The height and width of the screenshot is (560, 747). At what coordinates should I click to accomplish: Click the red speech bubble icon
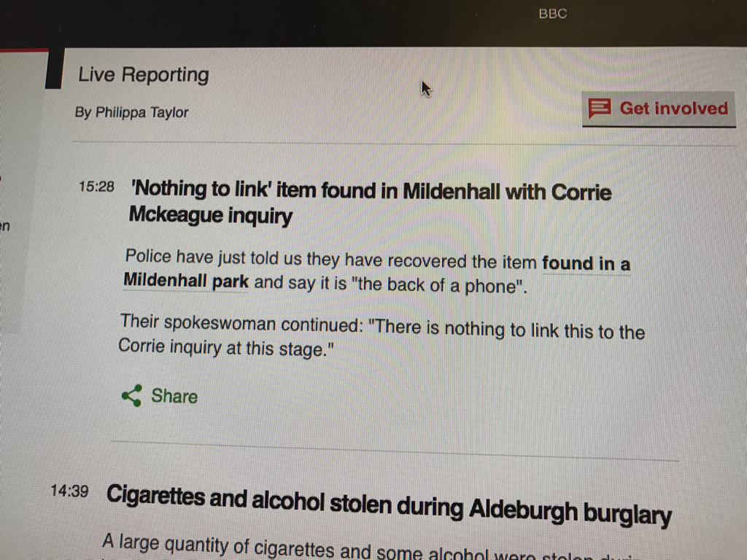point(599,109)
